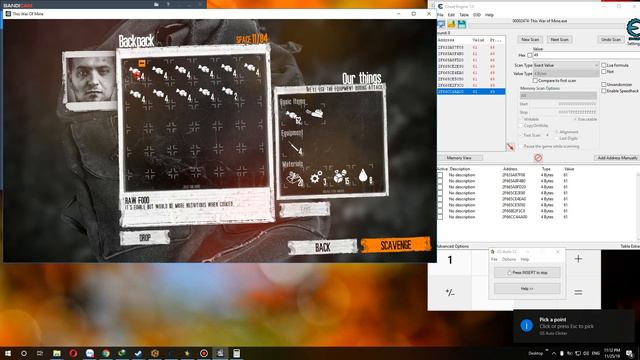This screenshot has height=360, width=640.
Task: Open Help menu in Cheat Engine
Action: [489, 15]
